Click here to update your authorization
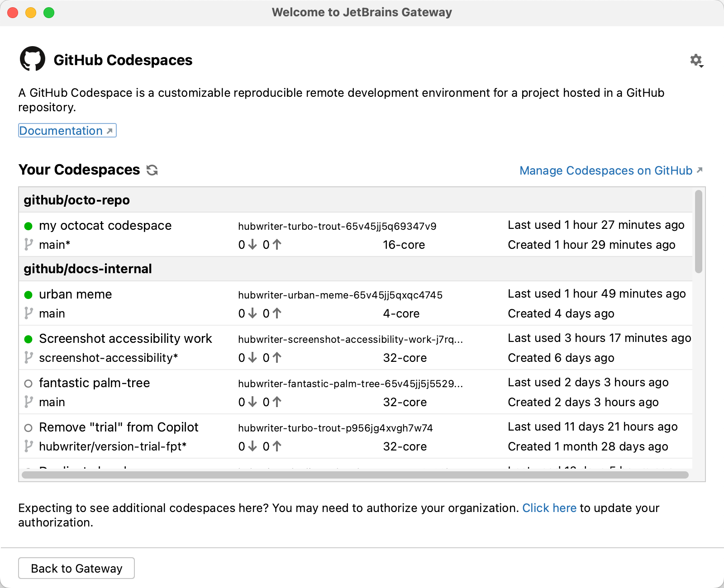The image size is (724, 588). point(549,508)
